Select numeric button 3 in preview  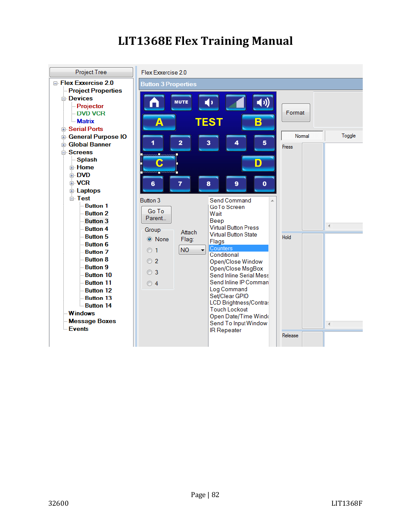tap(209, 143)
